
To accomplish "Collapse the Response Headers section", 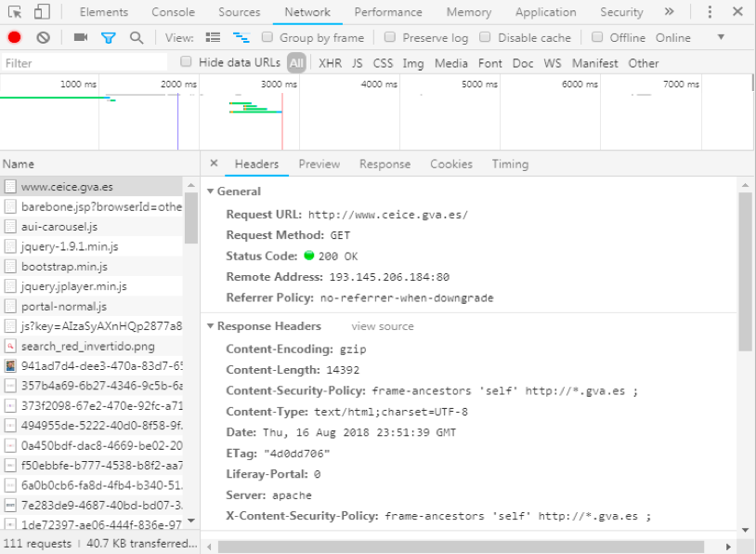I will click(210, 325).
